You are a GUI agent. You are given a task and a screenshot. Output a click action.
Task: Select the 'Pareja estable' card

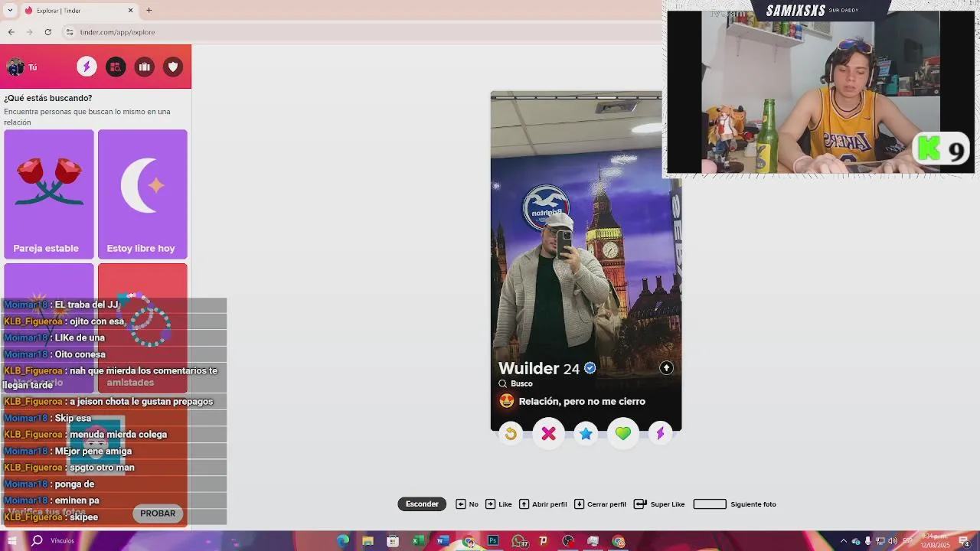tap(49, 194)
